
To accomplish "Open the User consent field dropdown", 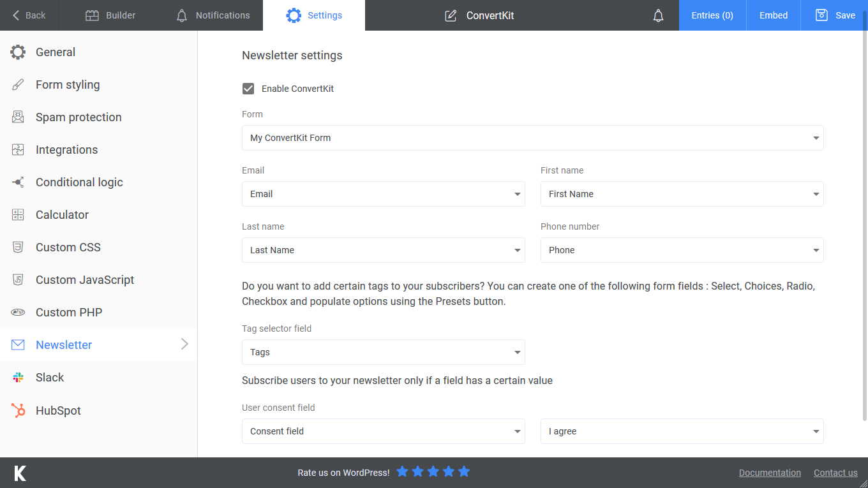I will click(384, 431).
